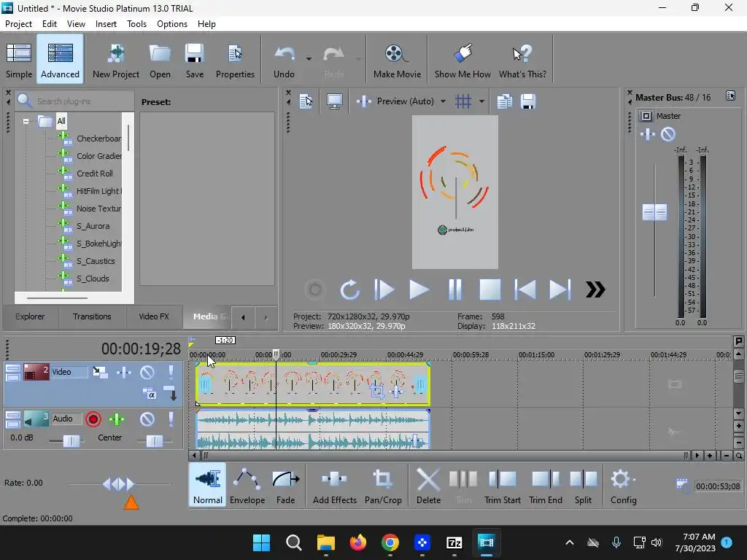Expand more playback controls chevron

(595, 289)
